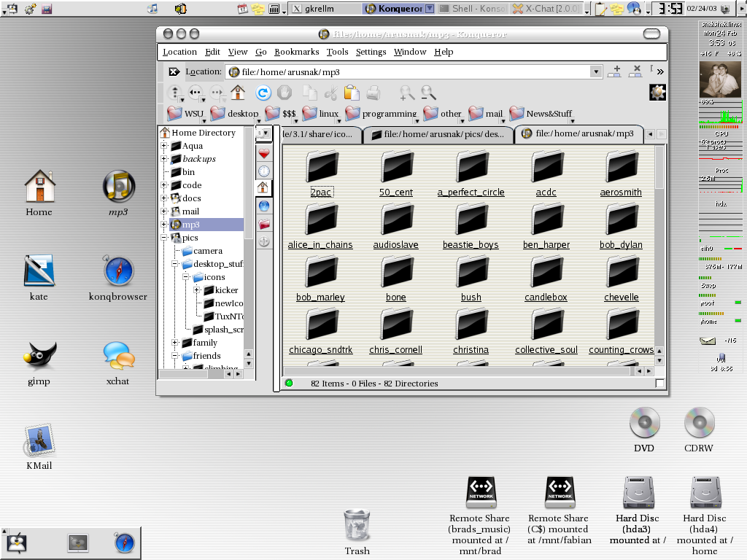The width and height of the screenshot is (747, 560).
Task: Open the 2pac folder
Action: [322, 167]
